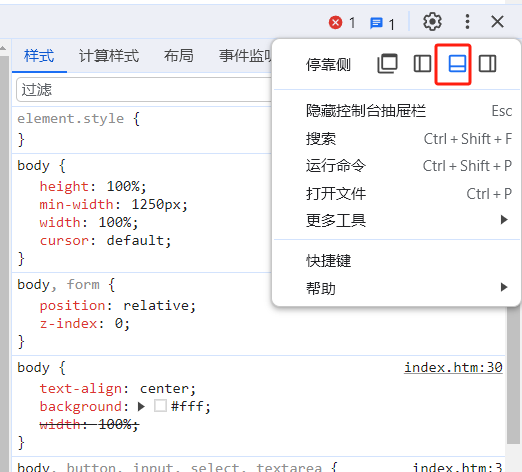Choose 打开文件 in the menu
The width and height of the screenshot is (522, 472).
(397, 193)
